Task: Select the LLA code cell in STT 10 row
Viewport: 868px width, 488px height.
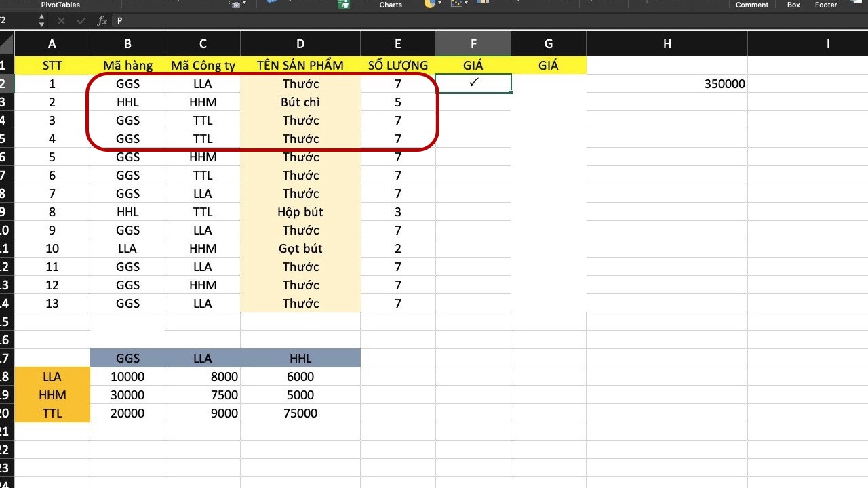Action: pos(127,249)
